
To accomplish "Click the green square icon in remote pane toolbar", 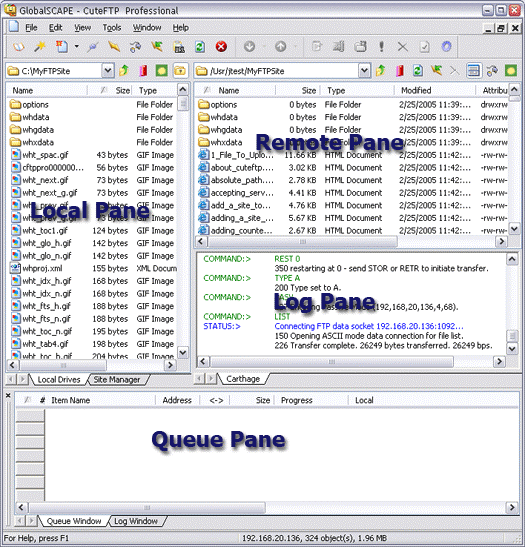I will [x=511, y=71].
